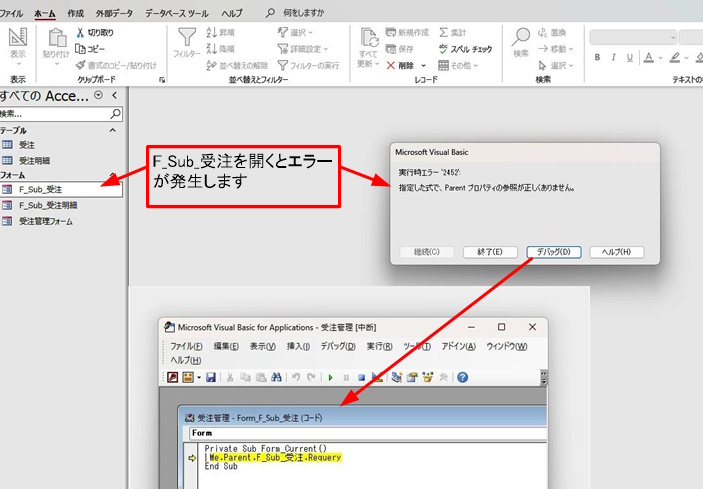703x489 pixels.
Task: Open the Delete (削除) dropdown arrow
Action: [x=424, y=66]
